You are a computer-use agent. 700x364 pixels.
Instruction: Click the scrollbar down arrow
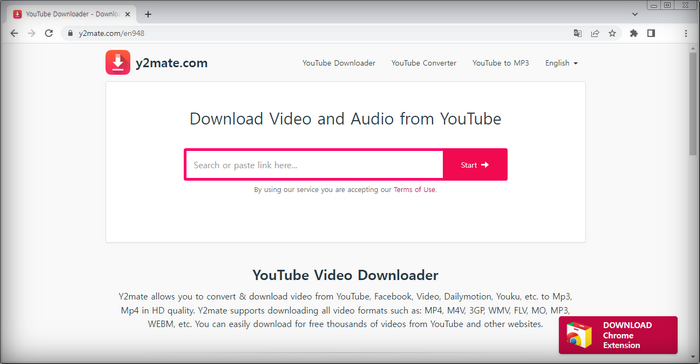693,357
